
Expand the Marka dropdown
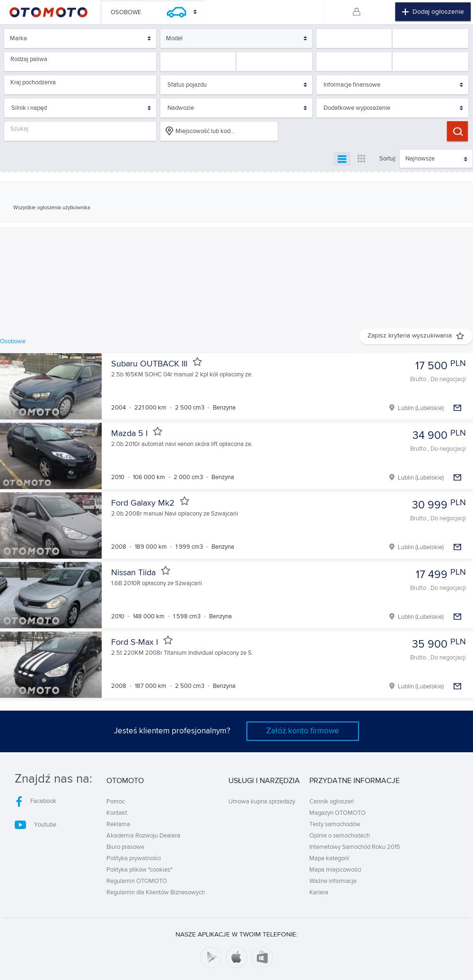coord(80,38)
